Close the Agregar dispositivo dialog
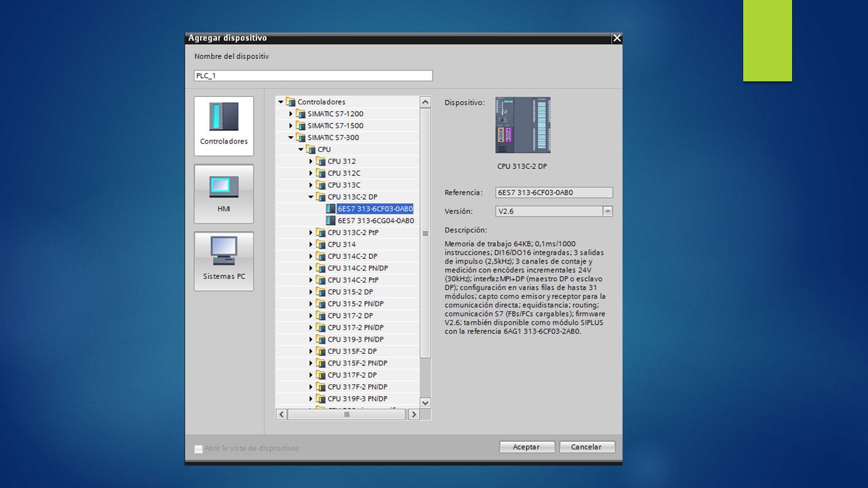The image size is (868, 488). click(617, 39)
